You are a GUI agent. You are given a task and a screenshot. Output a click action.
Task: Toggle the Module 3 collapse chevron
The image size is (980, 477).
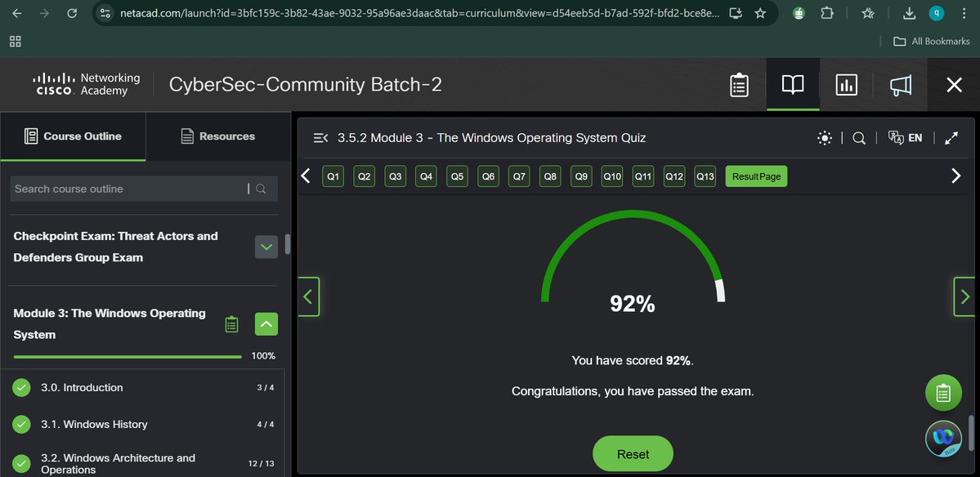point(266,323)
